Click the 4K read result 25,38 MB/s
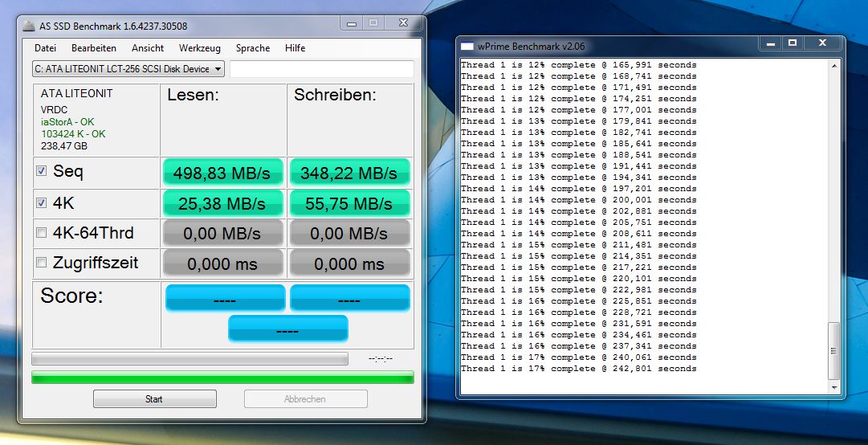 [x=222, y=203]
